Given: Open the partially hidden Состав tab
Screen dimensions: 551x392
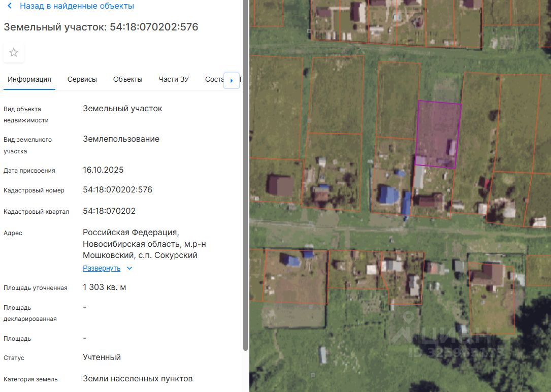Looking at the screenshot, I should [x=214, y=80].
